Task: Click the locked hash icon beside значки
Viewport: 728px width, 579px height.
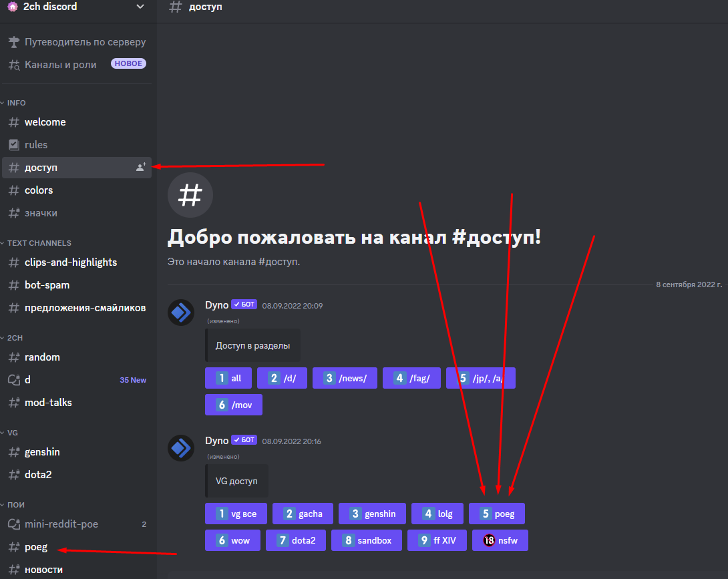Action: pos(14,213)
